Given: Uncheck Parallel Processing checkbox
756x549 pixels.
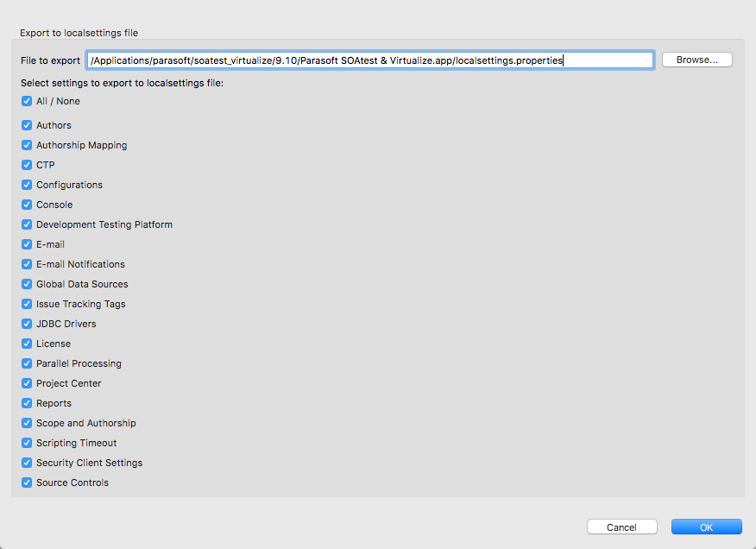Looking at the screenshot, I should [27, 363].
